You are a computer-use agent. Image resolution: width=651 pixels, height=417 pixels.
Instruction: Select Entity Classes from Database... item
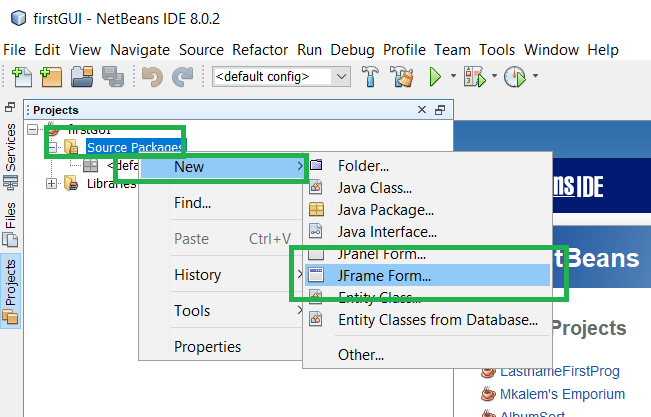(x=428, y=320)
